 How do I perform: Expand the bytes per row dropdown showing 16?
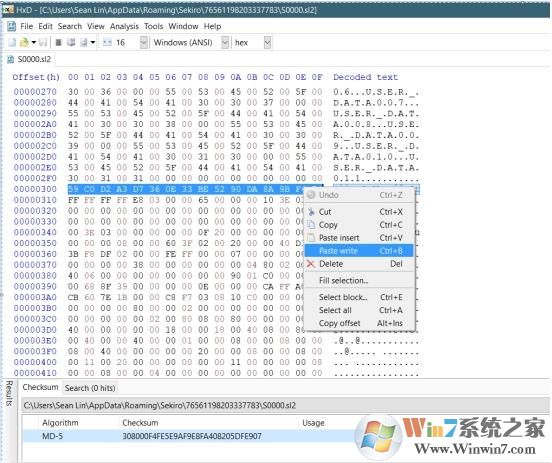[x=144, y=43]
